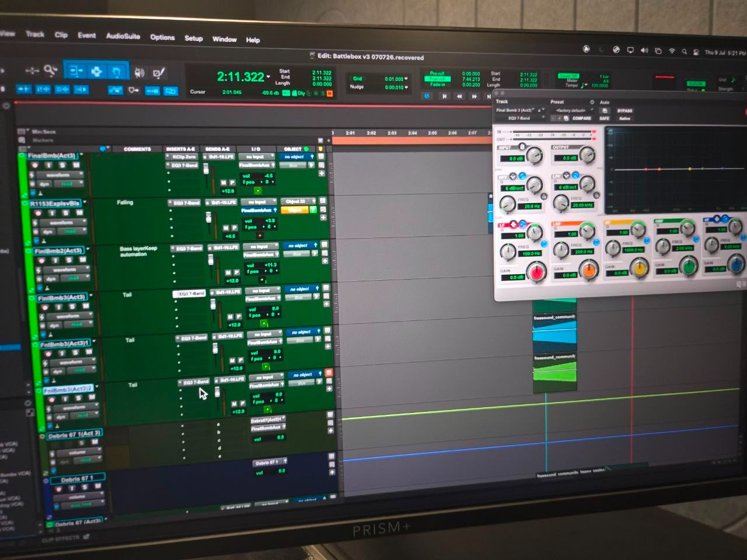This screenshot has width=747, height=560.
Task: Open the Setup menu
Action: [194, 38]
